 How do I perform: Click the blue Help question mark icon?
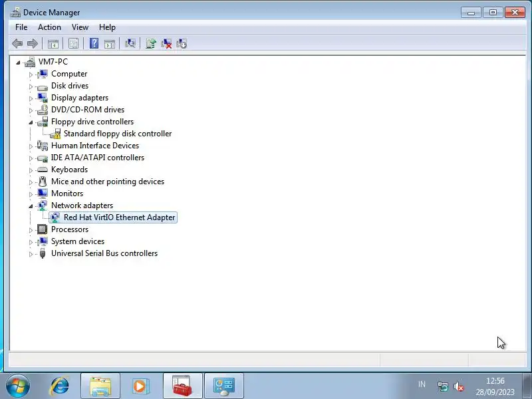click(94, 43)
